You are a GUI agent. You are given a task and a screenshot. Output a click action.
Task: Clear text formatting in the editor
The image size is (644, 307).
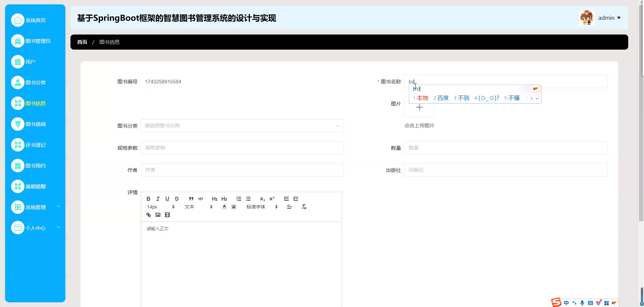304,207
